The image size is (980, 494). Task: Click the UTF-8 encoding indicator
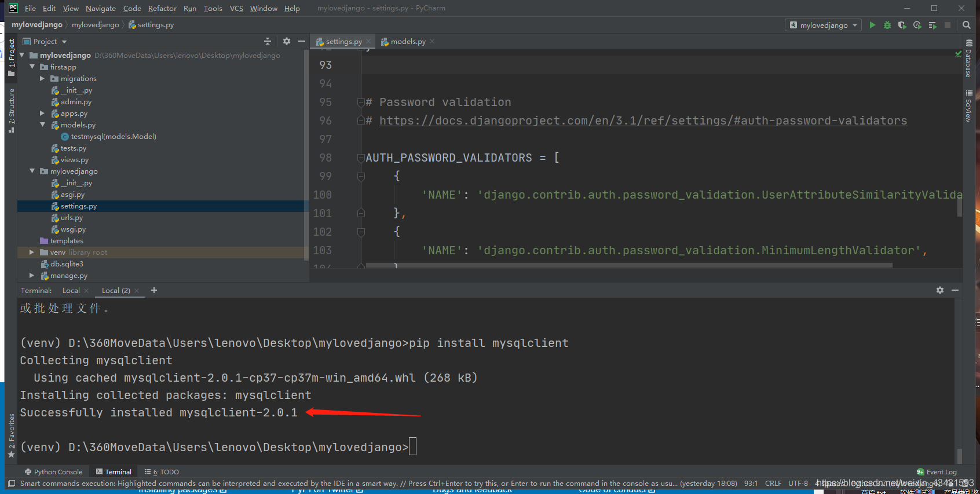tap(798, 483)
